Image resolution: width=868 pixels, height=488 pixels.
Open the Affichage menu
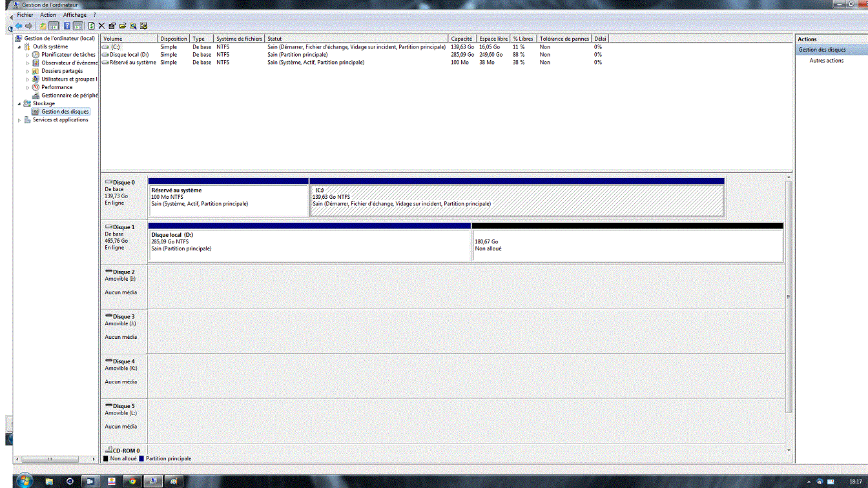(x=74, y=15)
